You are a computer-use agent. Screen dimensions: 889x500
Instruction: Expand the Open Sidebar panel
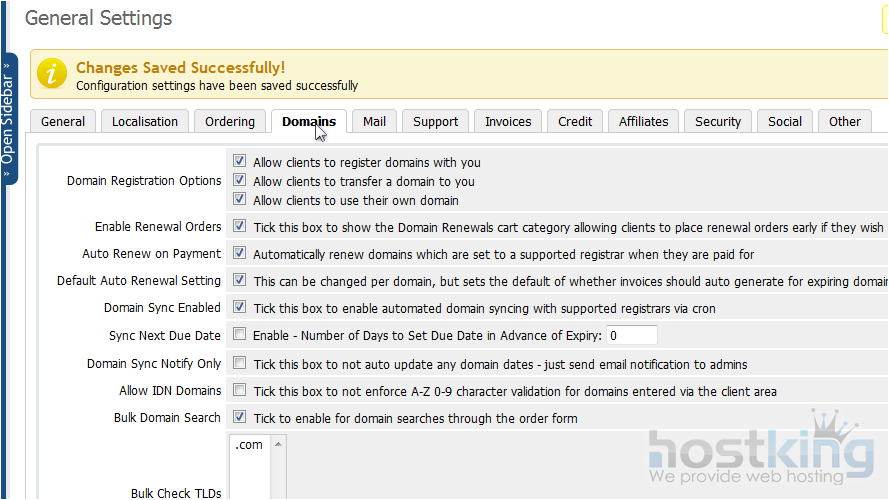tap(8, 118)
